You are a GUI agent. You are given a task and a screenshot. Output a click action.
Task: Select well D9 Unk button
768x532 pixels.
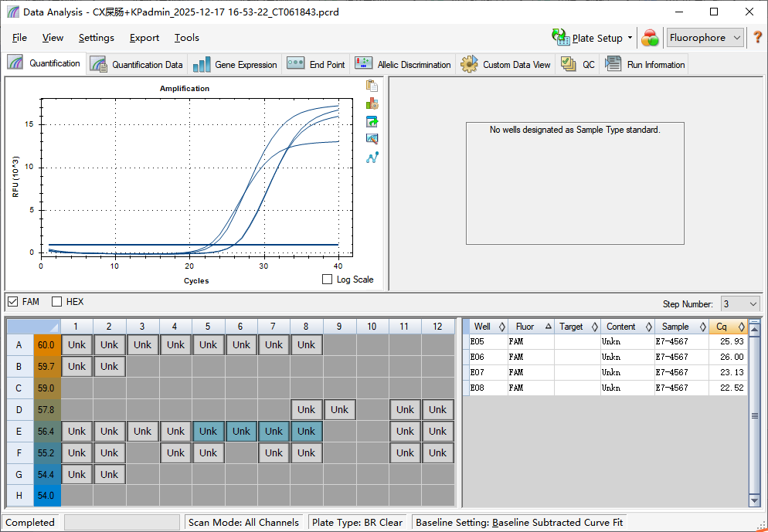tap(339, 410)
